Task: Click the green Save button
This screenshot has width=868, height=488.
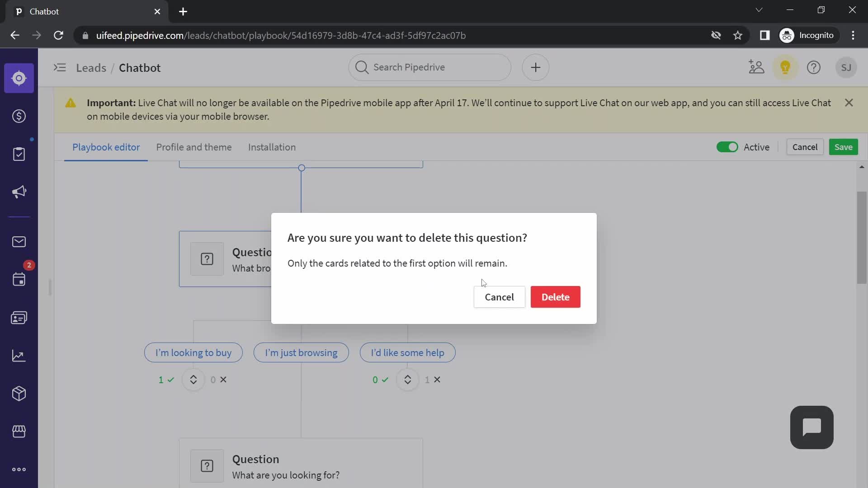Action: 843,147
